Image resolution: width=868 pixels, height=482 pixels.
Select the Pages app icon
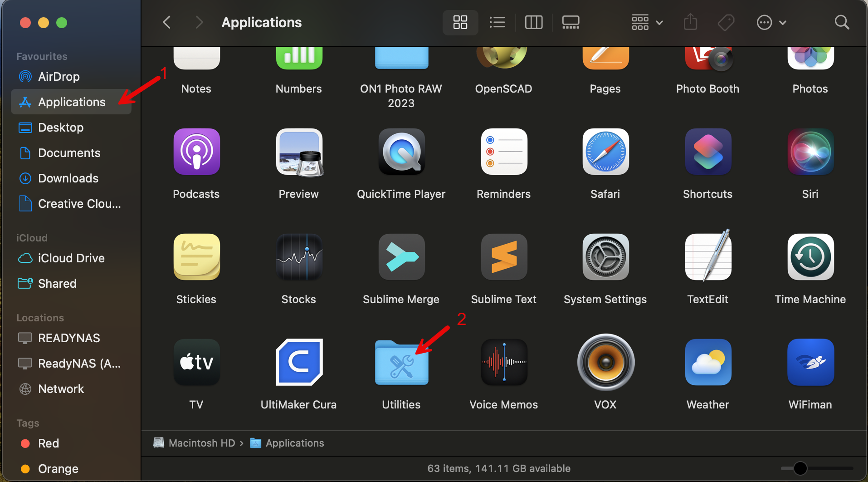pyautogui.click(x=605, y=58)
